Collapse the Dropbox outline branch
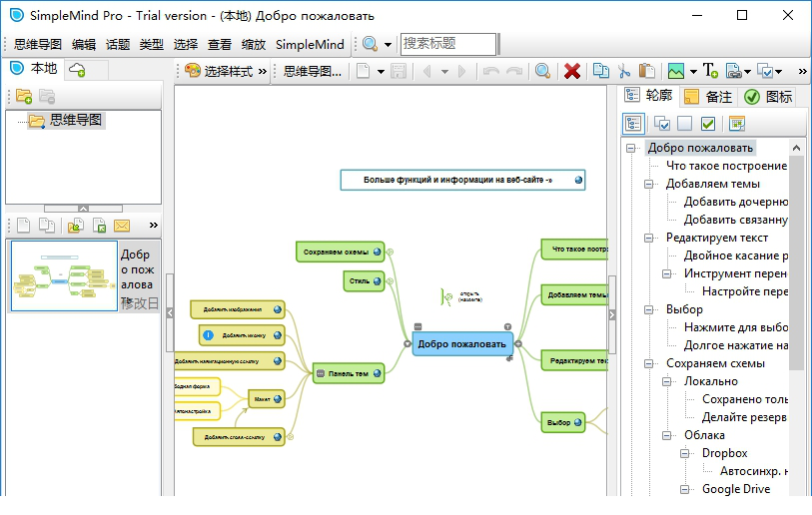 point(684,453)
